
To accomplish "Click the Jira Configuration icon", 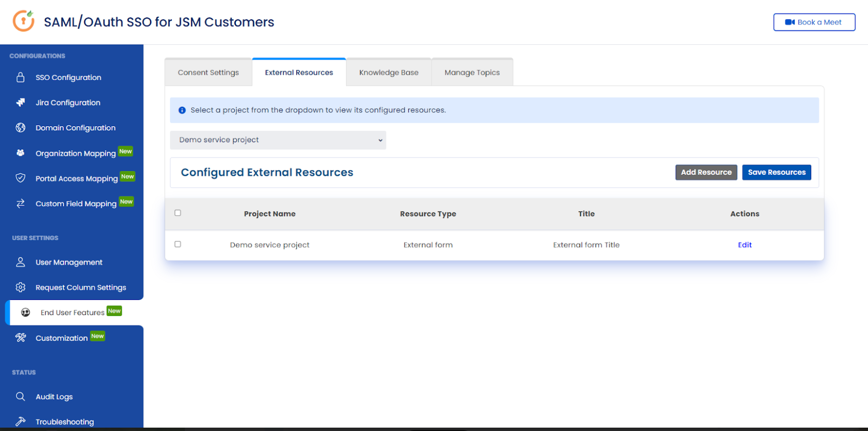I will coord(20,103).
